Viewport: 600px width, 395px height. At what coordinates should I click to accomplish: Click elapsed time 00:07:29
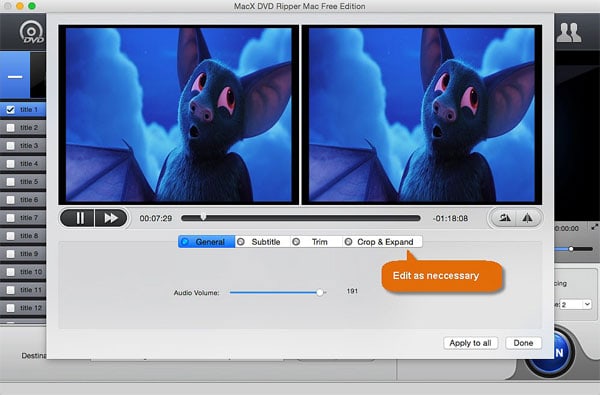[x=156, y=218]
